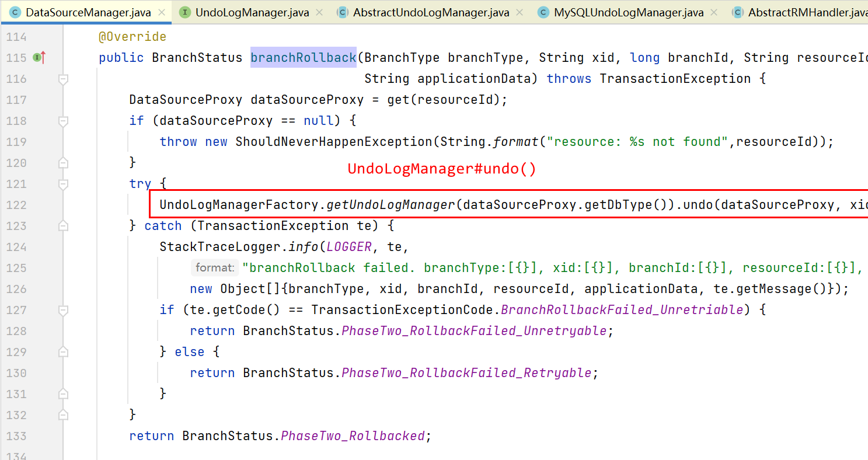Close the AbstractUndoLogManager.java tab

[520, 12]
